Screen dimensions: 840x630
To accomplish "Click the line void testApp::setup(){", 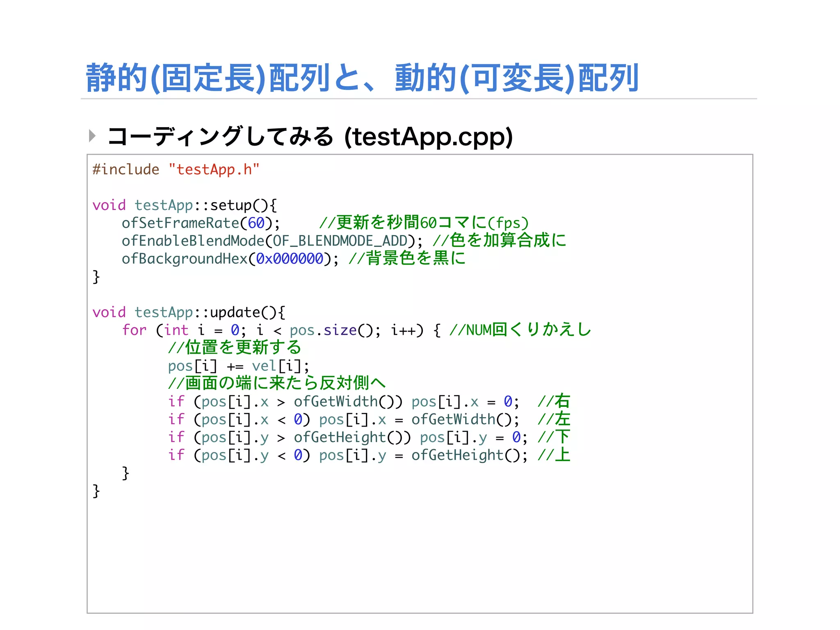I will coord(185,205).
